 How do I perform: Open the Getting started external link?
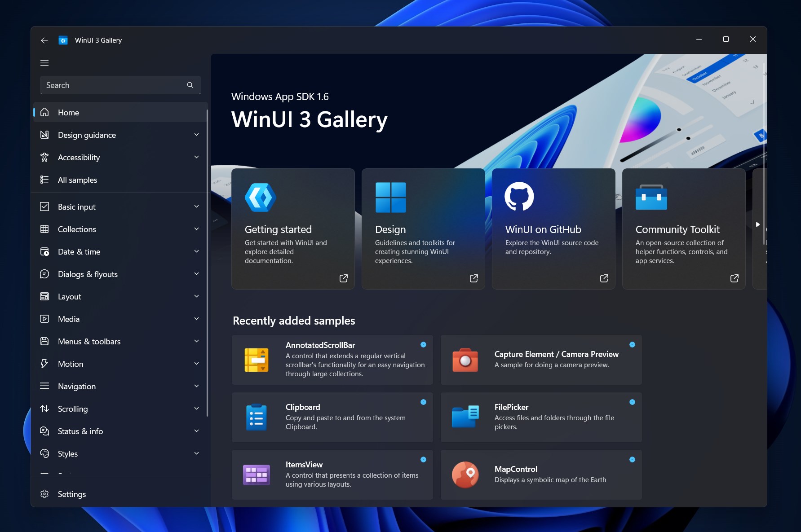[343, 278]
